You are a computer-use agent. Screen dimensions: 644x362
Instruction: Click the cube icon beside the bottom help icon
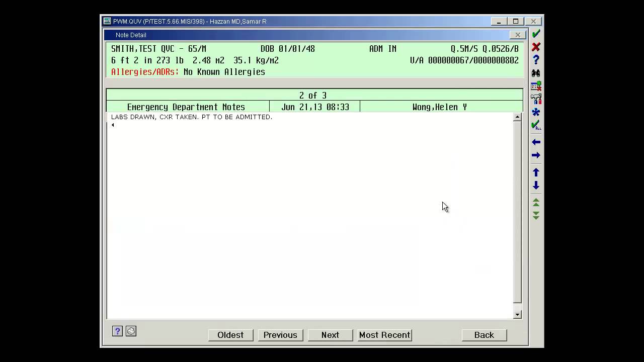point(131,331)
